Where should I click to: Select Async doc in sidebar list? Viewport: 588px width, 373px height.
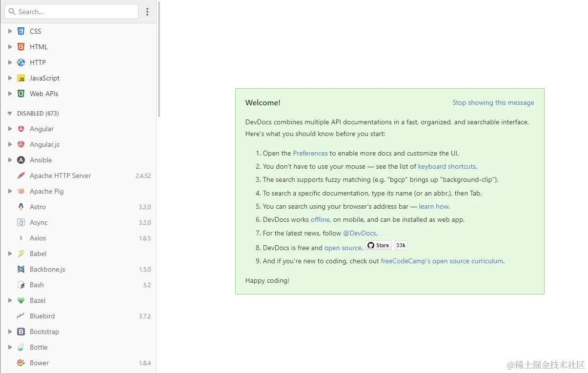point(78,222)
